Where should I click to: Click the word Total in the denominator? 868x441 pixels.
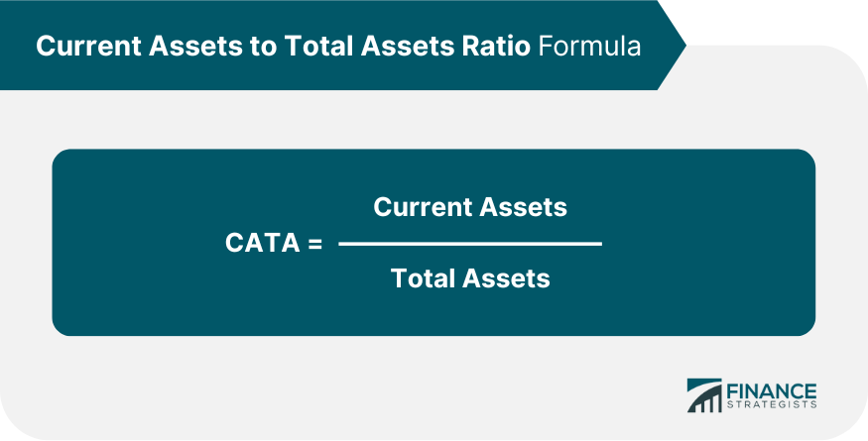pos(421,278)
